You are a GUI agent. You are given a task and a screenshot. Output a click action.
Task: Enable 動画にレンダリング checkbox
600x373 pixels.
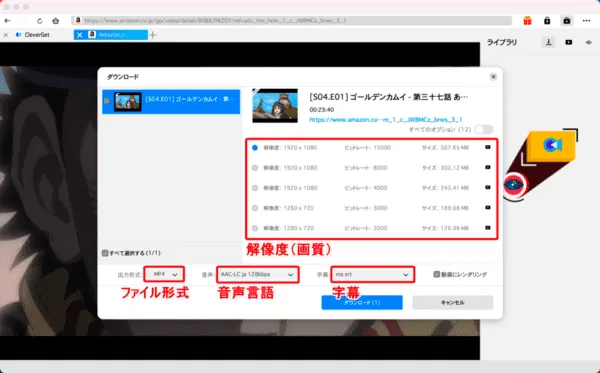pos(436,274)
